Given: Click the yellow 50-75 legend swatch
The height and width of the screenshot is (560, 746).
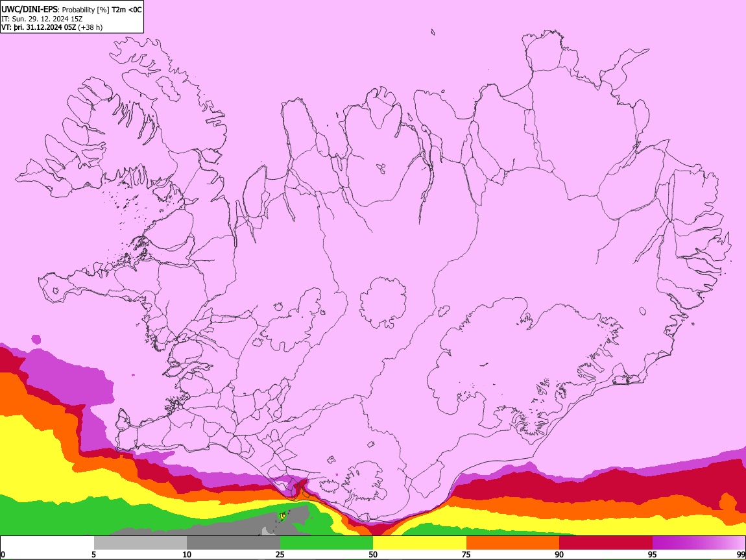Looking at the screenshot, I should pyautogui.click(x=420, y=543).
